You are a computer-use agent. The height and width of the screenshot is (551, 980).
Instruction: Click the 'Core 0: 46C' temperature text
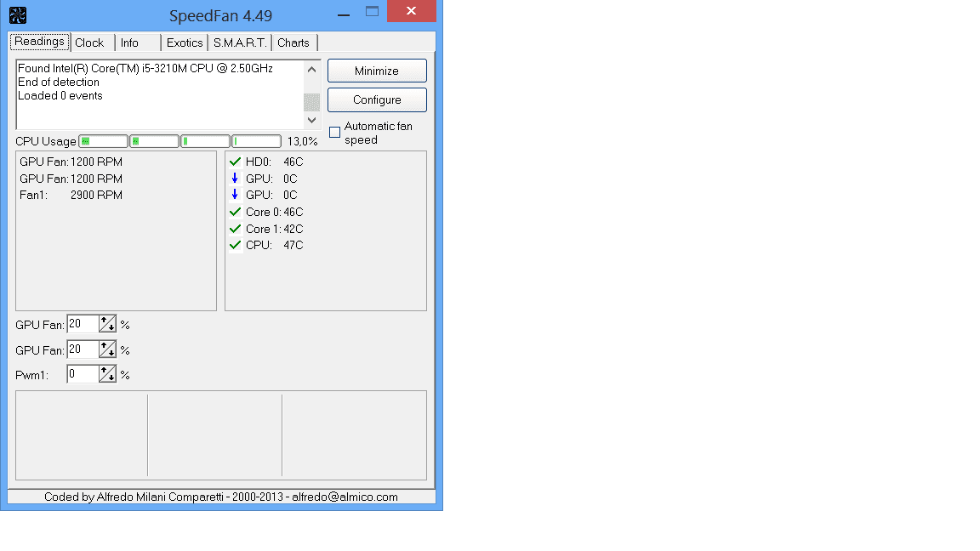[275, 212]
